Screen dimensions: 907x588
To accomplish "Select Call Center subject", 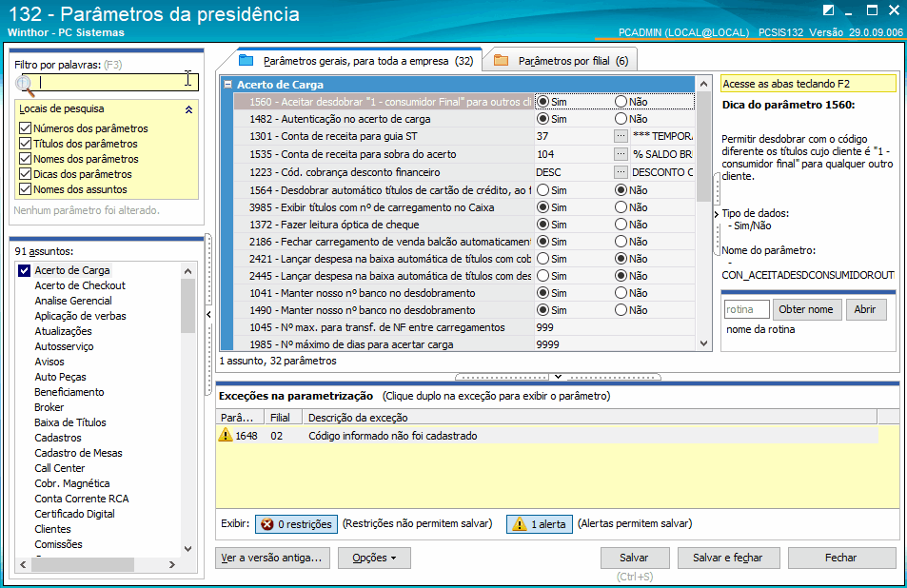I will (60, 468).
